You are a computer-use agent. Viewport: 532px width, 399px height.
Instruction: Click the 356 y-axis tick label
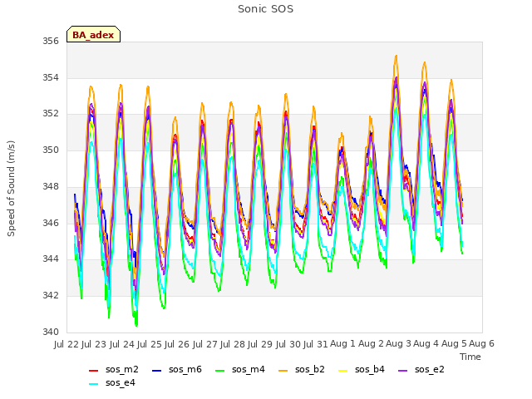tap(51, 42)
